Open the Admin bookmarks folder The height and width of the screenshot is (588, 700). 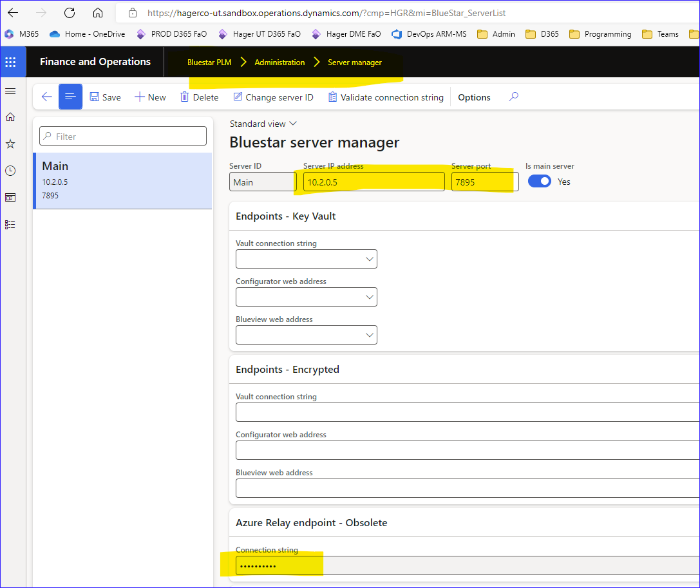click(496, 34)
